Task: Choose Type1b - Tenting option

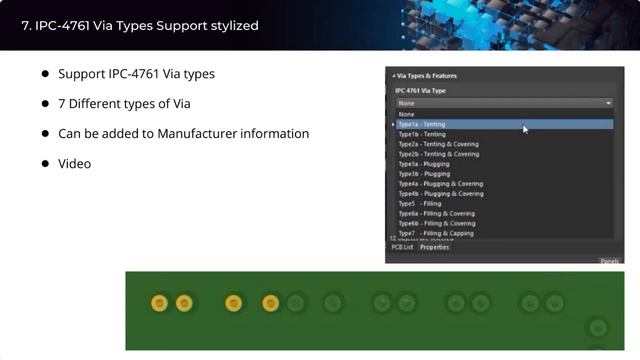Action: [x=505, y=134]
